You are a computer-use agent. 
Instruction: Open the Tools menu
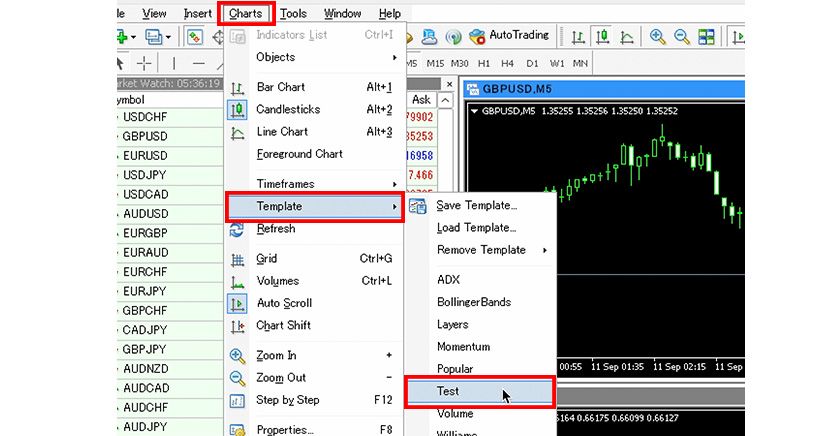[x=293, y=13]
